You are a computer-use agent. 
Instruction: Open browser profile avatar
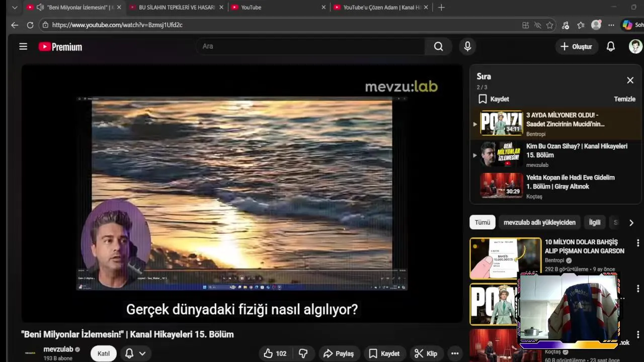point(596,25)
